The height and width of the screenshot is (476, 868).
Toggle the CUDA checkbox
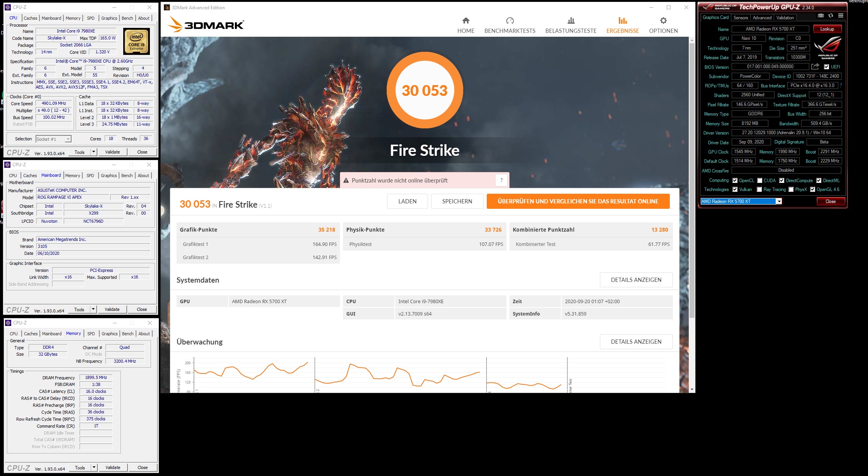(759, 180)
